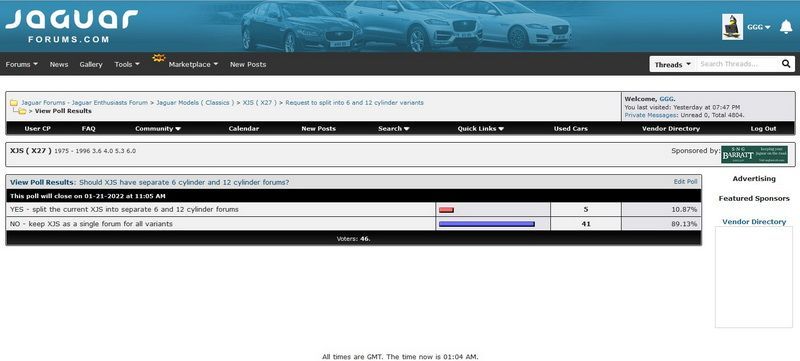The height and width of the screenshot is (361, 800).
Task: Open Community menu in black bar
Action: 158,128
